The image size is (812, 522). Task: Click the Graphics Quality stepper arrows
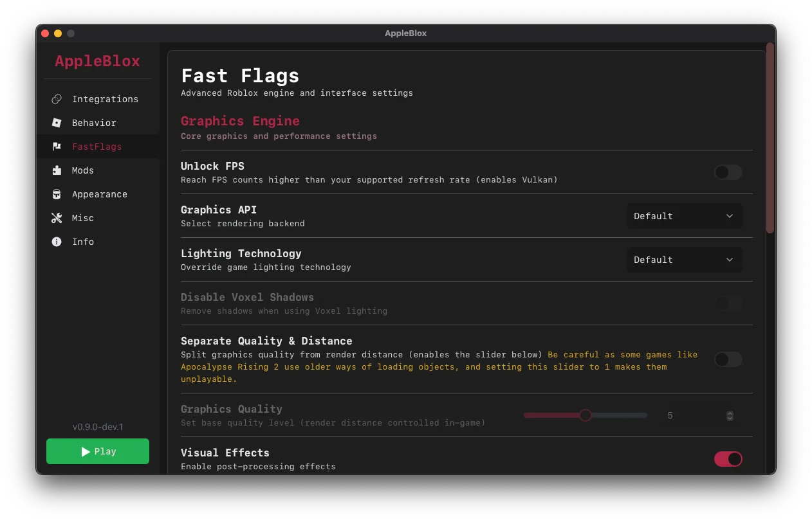(x=730, y=416)
